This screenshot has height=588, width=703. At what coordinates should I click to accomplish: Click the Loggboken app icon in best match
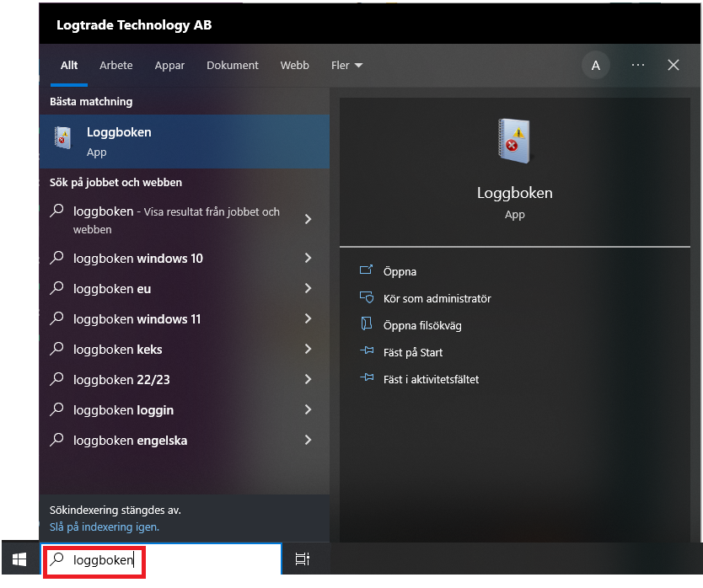(x=62, y=137)
